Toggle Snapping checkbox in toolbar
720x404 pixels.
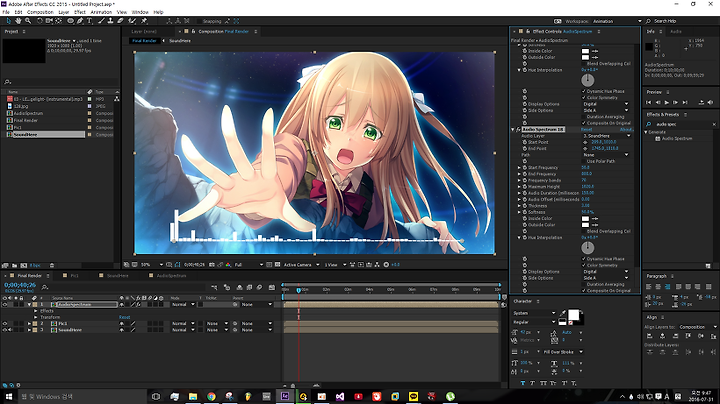(199, 21)
